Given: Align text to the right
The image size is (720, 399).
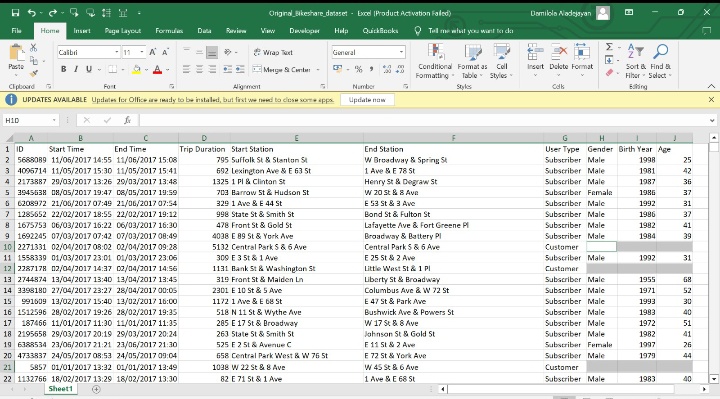Looking at the screenshot, I should tap(212, 69).
